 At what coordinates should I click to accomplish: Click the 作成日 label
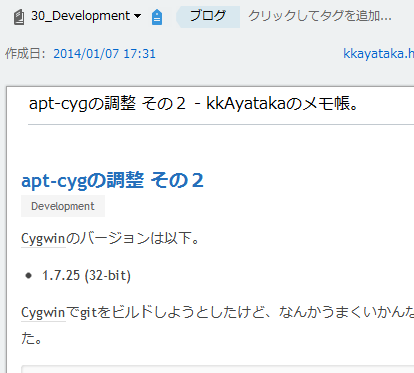point(25,53)
